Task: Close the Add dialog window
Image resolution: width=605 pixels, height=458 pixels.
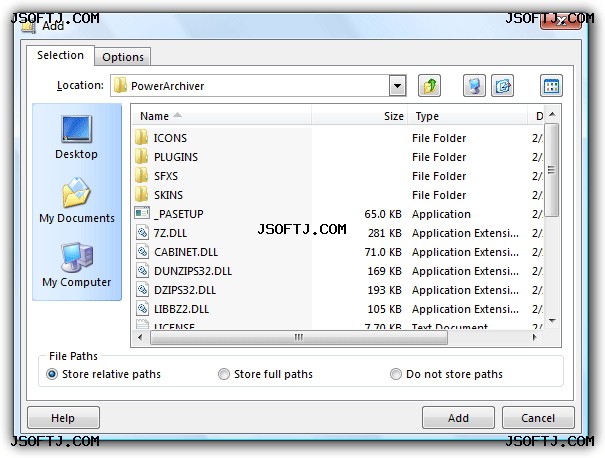Action: (561, 20)
